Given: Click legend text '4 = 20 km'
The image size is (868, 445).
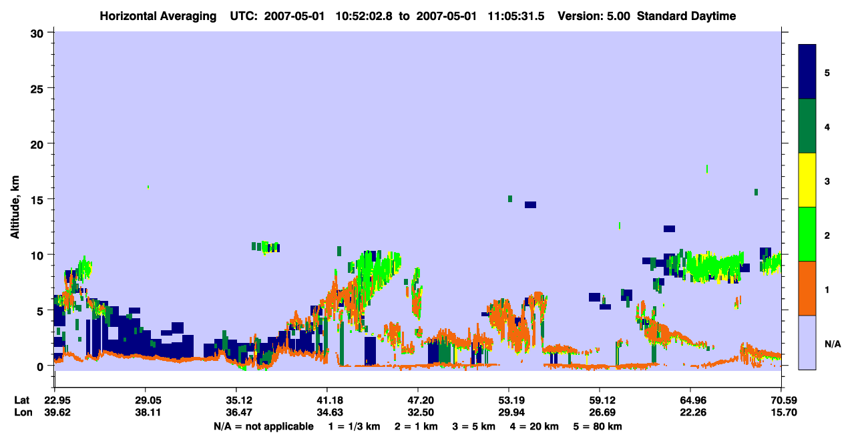Looking at the screenshot, I should [x=534, y=426].
